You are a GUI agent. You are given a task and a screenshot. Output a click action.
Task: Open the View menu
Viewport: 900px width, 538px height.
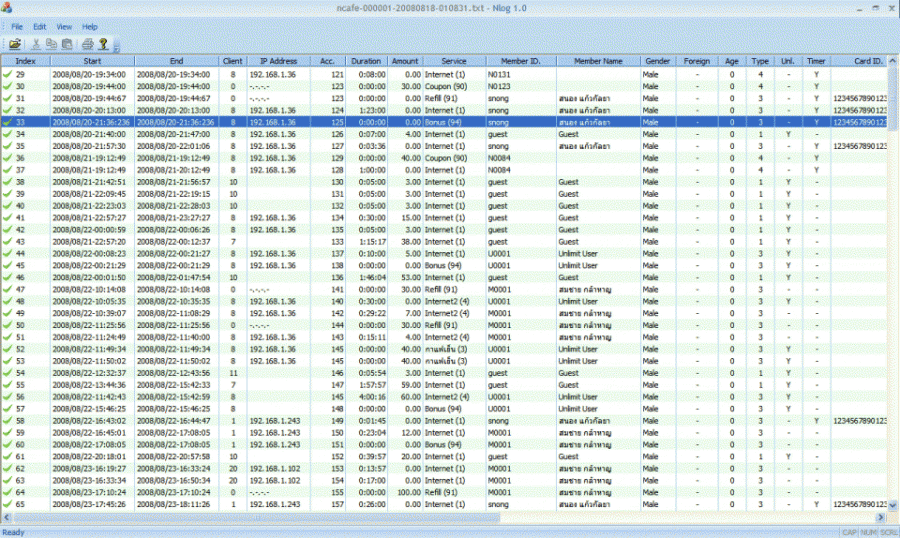64,26
